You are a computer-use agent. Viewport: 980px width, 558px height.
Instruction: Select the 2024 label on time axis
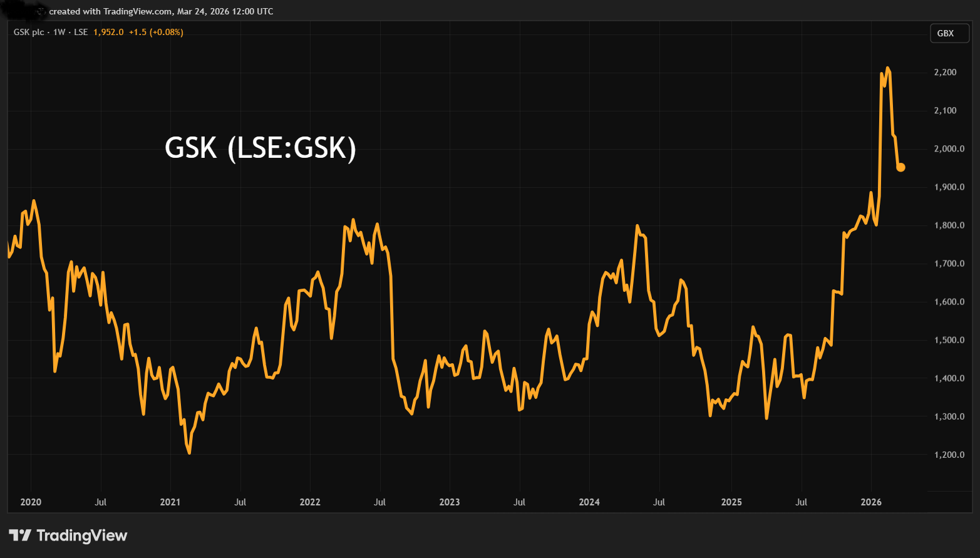click(x=589, y=502)
